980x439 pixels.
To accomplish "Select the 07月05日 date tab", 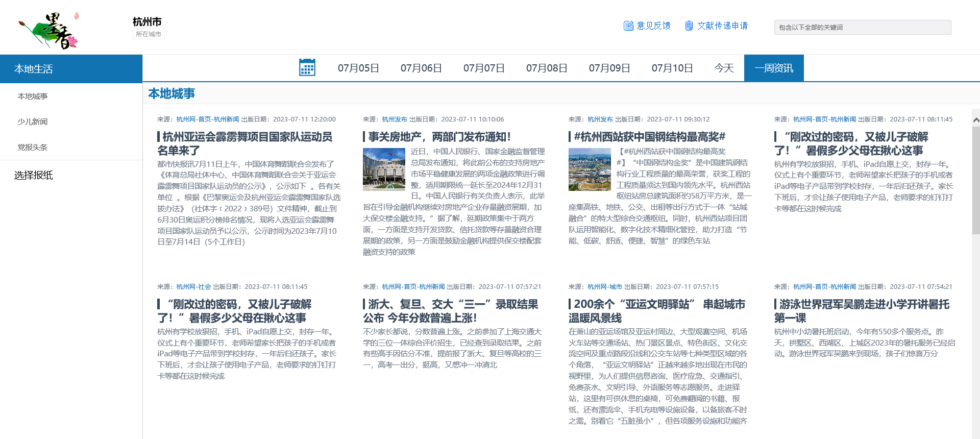I will pyautogui.click(x=358, y=68).
